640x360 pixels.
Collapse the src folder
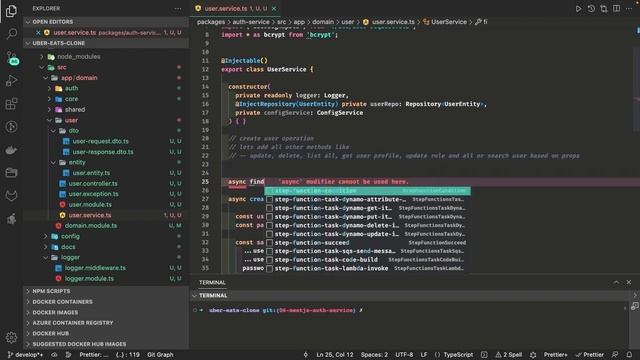click(42, 67)
